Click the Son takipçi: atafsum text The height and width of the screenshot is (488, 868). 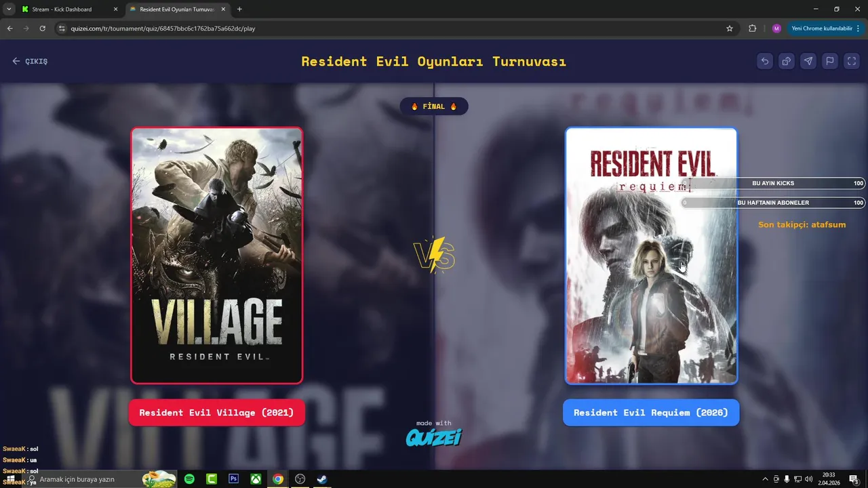point(802,224)
